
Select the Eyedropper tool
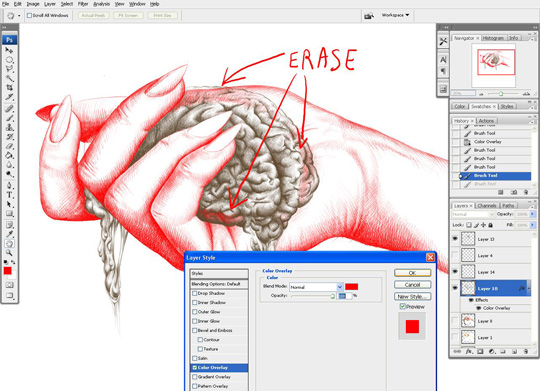(9, 235)
